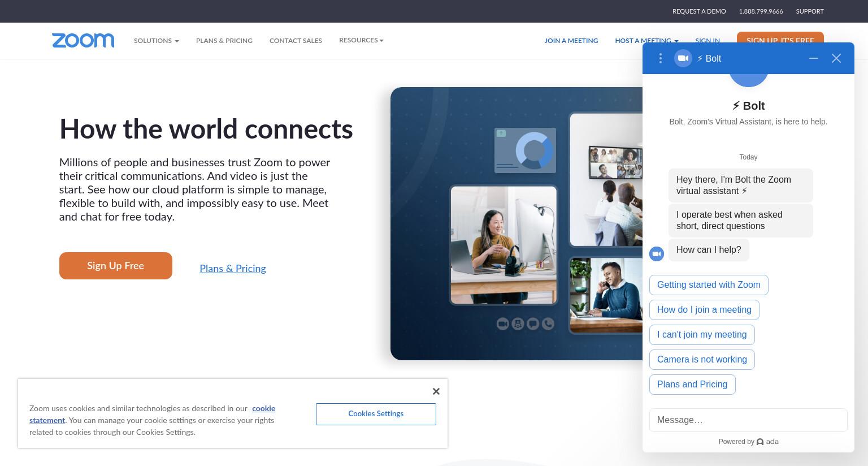Expand the Resources dropdown menu
Viewport: 868px width, 466px height.
(x=361, y=40)
